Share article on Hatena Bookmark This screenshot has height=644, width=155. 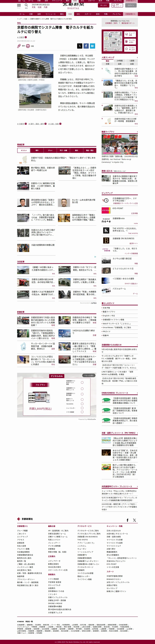coord(92,46)
